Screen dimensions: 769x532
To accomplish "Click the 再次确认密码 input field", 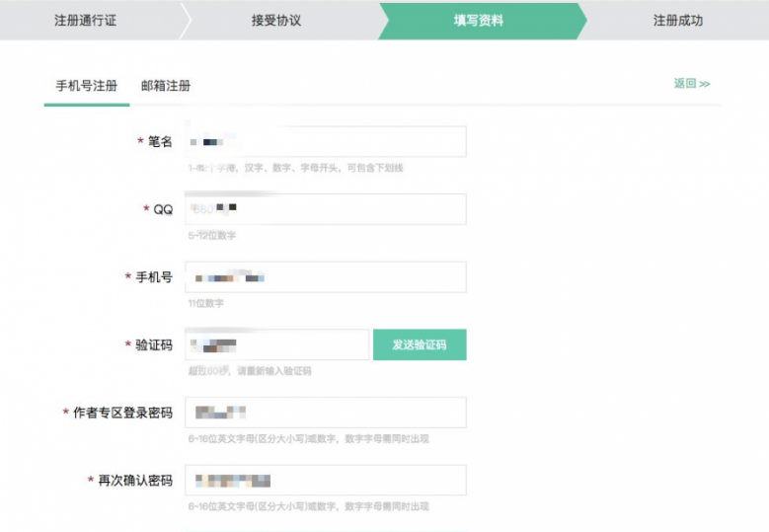I will pyautogui.click(x=326, y=481).
